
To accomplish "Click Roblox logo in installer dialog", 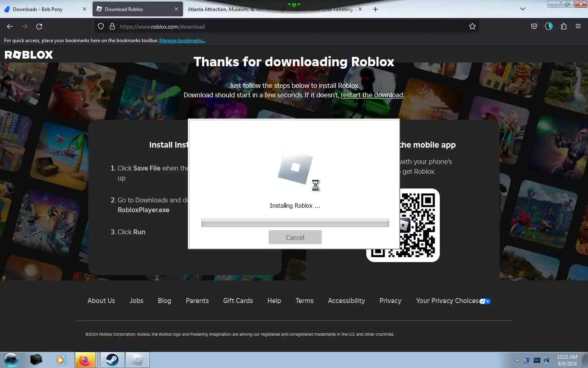I will 295,167.
